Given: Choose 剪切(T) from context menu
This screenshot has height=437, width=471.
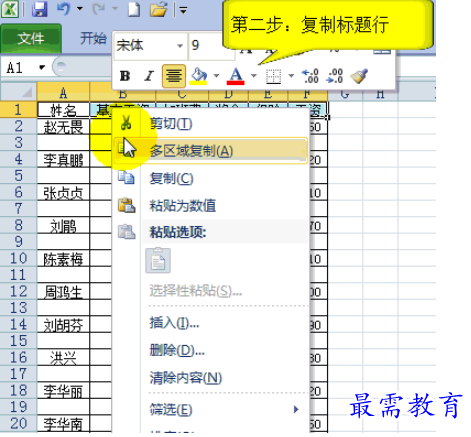Looking at the screenshot, I should 211,124.
